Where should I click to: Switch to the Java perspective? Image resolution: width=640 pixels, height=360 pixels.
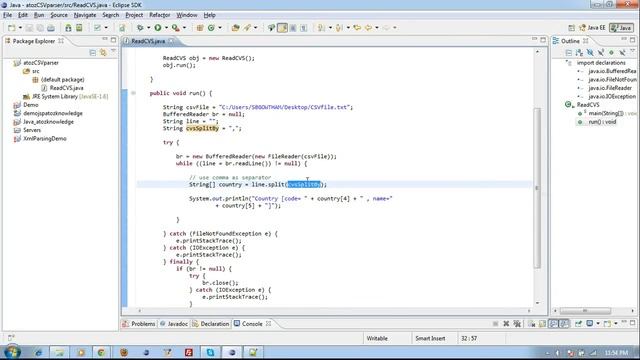coord(621,28)
